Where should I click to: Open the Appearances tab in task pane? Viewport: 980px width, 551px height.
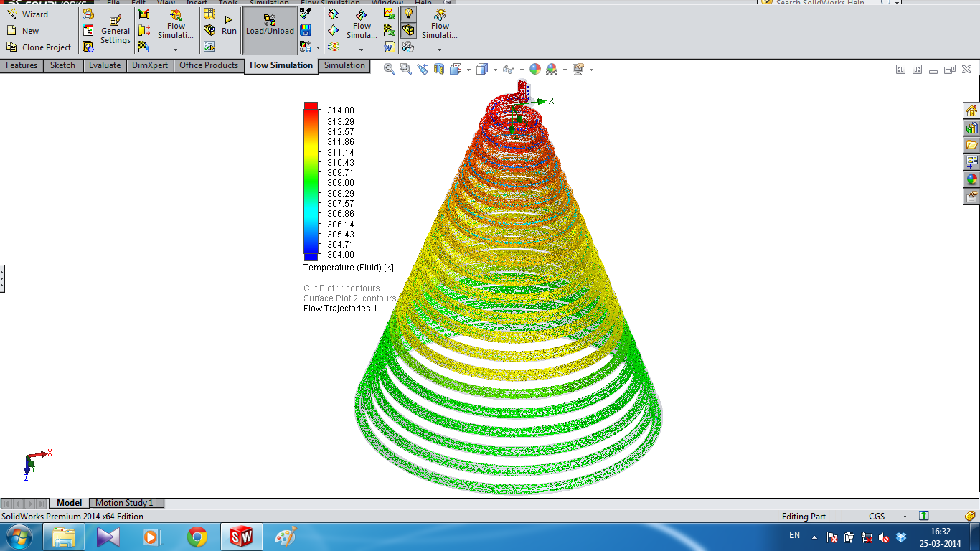[971, 179]
